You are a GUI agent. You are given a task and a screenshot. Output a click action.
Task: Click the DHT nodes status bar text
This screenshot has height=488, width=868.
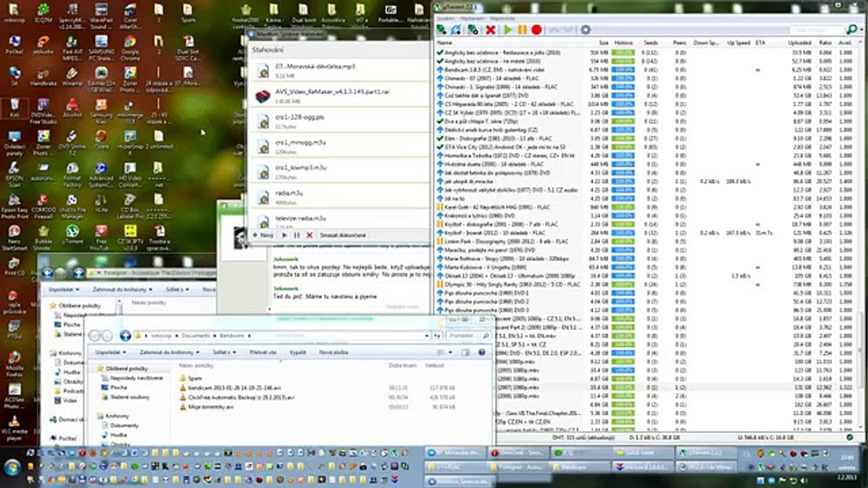583,437
